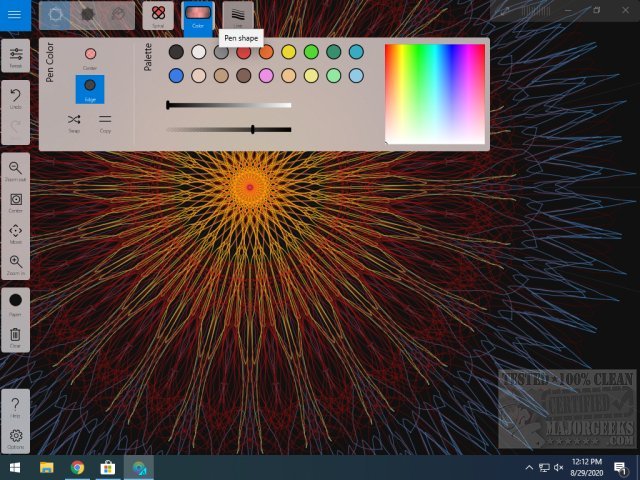Pick the pale peach palette swatch
Screen dimensions: 640x480
pos(199,76)
